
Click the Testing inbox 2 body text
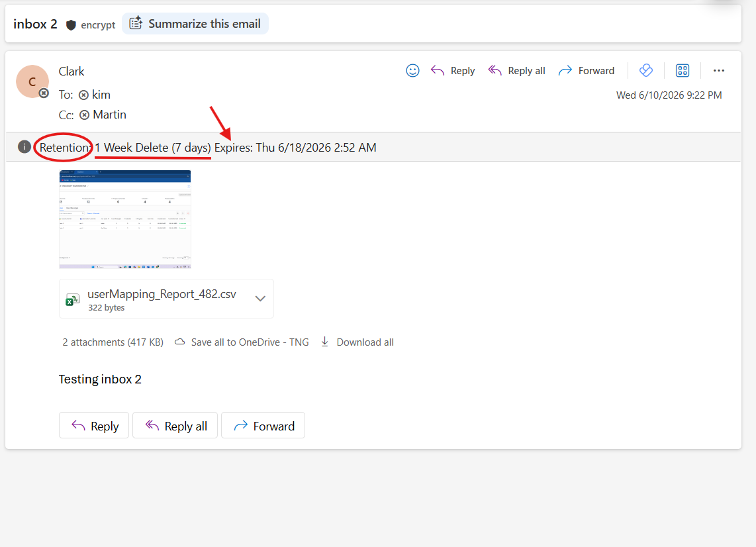[100, 379]
